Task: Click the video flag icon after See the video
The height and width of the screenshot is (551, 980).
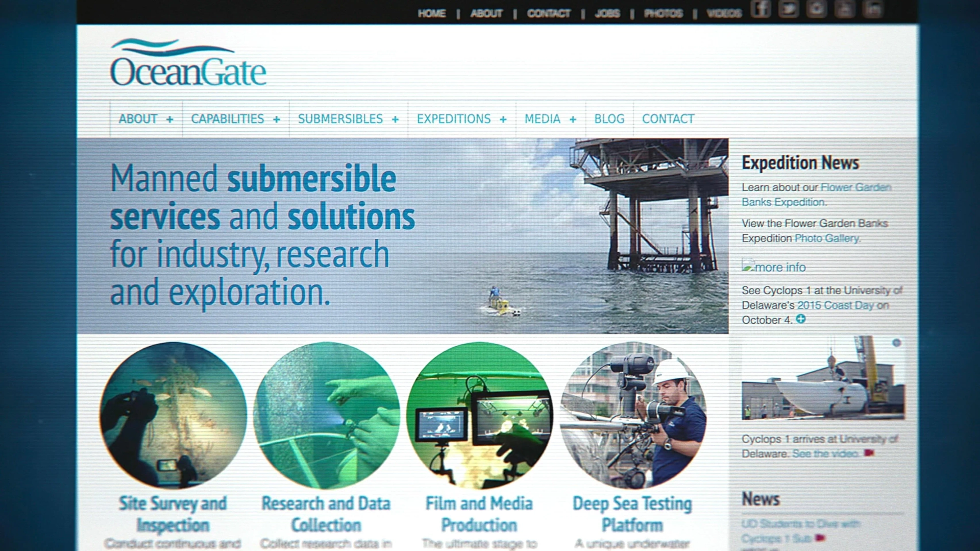Action: pos(869,453)
